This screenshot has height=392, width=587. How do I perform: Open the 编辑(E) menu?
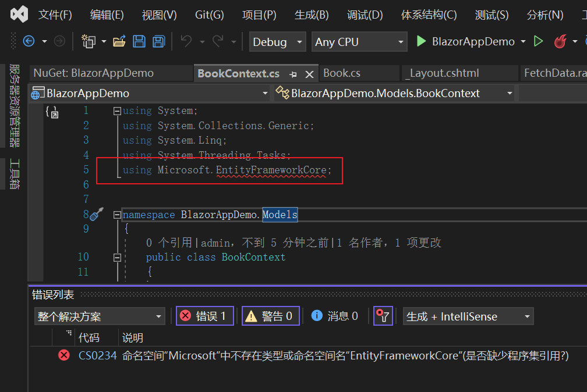pyautogui.click(x=107, y=15)
